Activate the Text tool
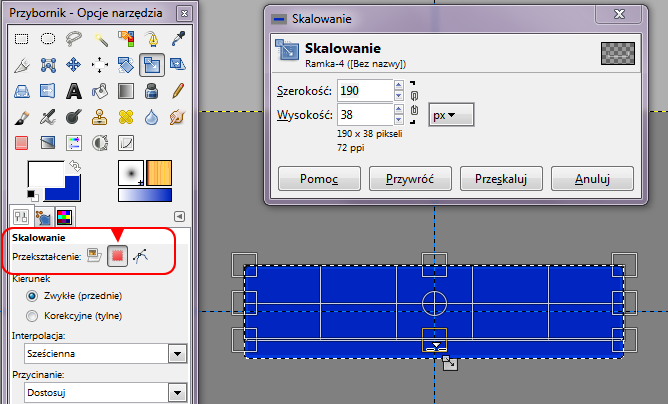 click(x=74, y=91)
